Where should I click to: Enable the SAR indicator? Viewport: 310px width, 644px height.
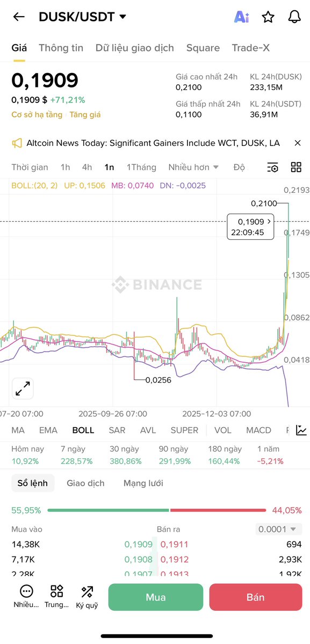[117, 430]
